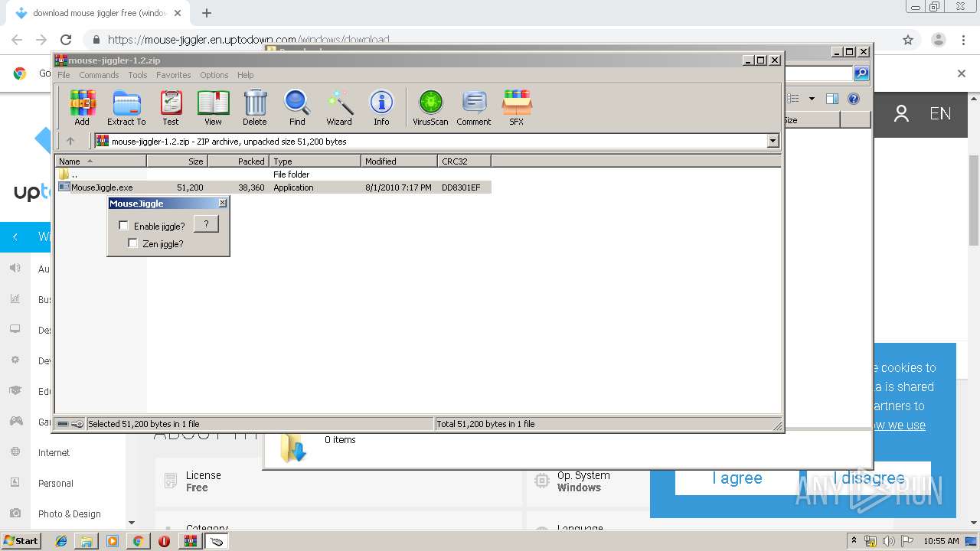The width and height of the screenshot is (980, 551).
Task: Click the Add icon in WinRAR toolbar
Action: coord(82,107)
